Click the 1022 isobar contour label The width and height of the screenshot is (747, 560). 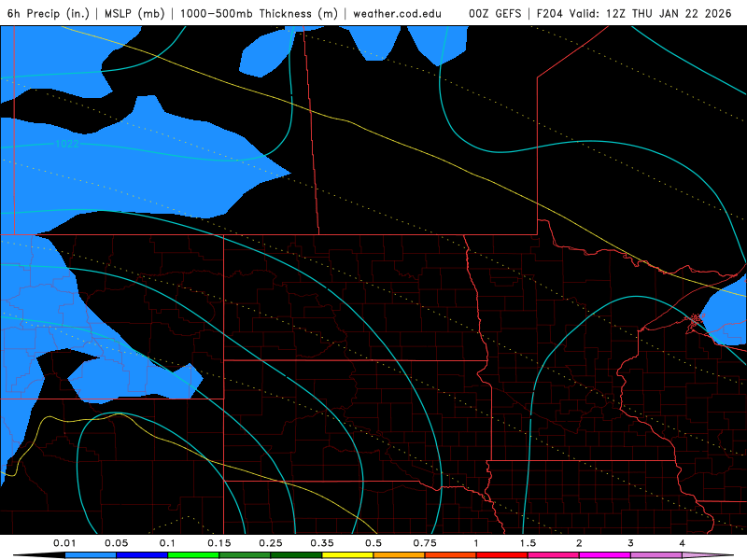pos(66,144)
